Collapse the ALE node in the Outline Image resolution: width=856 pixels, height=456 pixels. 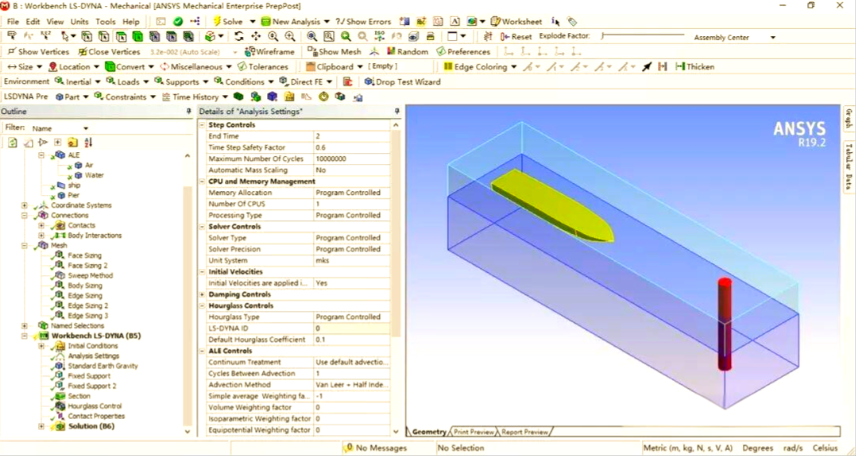coord(41,155)
